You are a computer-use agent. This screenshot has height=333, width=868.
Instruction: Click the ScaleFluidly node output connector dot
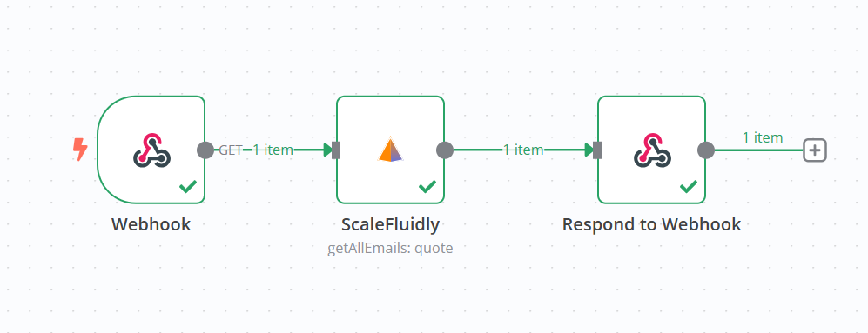pyautogui.click(x=445, y=150)
